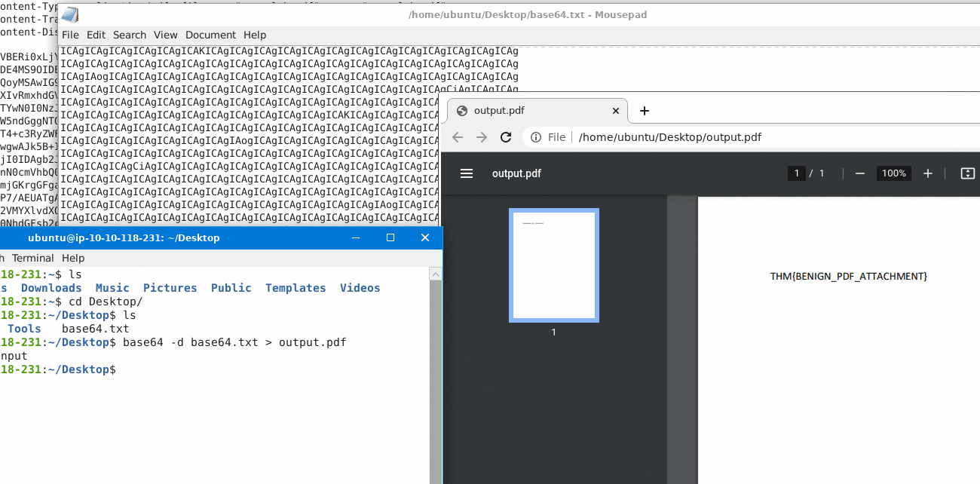The image size is (980, 484).
Task: Click the 100% zoom level field
Action: click(x=894, y=173)
